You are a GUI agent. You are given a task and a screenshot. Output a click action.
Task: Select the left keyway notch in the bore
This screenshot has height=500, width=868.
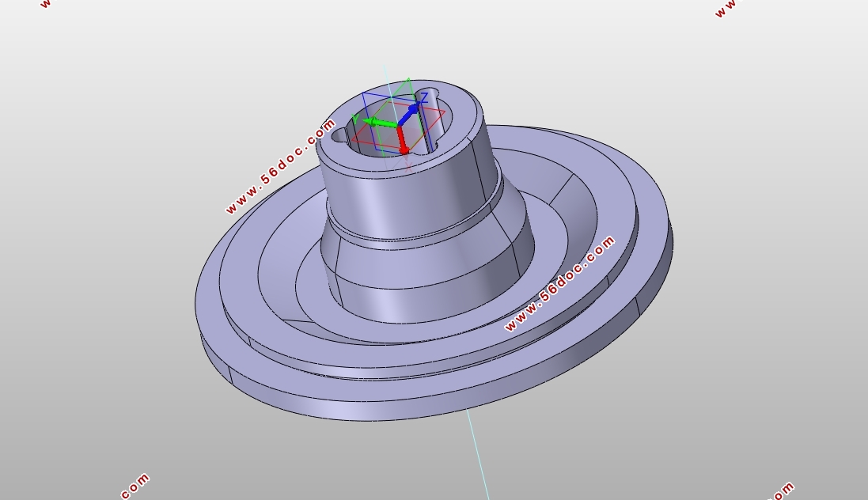coord(339,135)
